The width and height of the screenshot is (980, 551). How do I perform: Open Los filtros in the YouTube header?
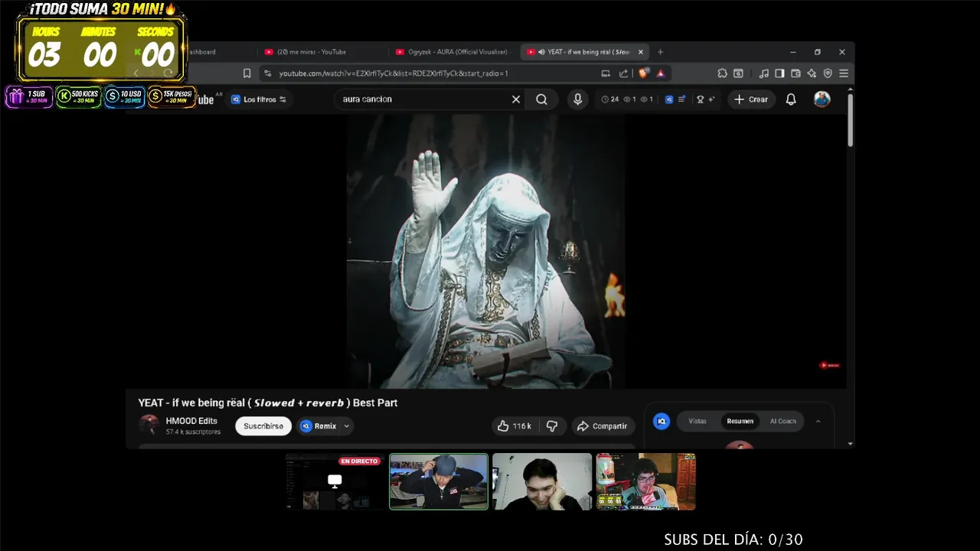click(259, 99)
